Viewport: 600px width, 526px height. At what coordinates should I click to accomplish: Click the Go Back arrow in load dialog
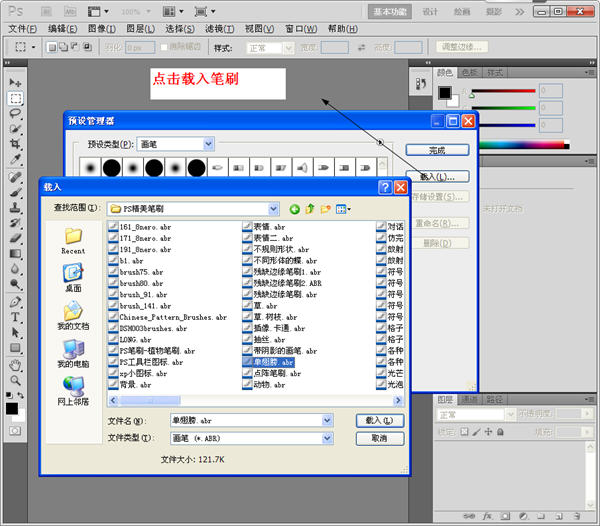point(294,209)
